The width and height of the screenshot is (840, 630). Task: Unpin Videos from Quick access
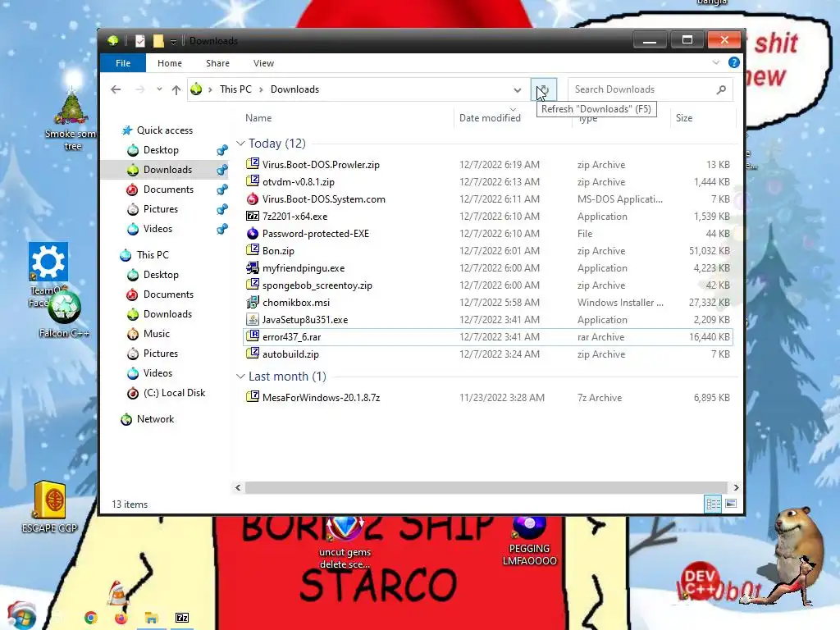(222, 229)
